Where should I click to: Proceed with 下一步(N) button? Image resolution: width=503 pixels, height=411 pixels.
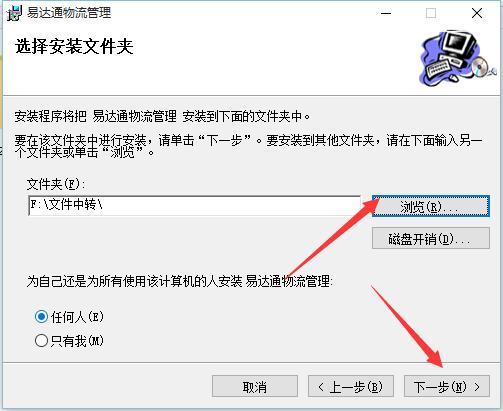pyautogui.click(x=447, y=386)
